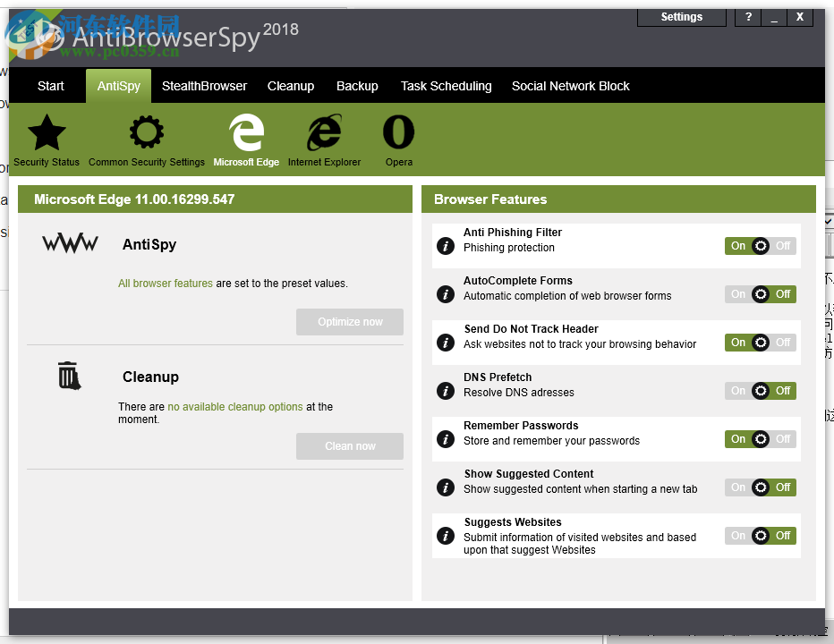The width and height of the screenshot is (834, 644).
Task: Click the Show Suggested Content label
Action: [529, 474]
